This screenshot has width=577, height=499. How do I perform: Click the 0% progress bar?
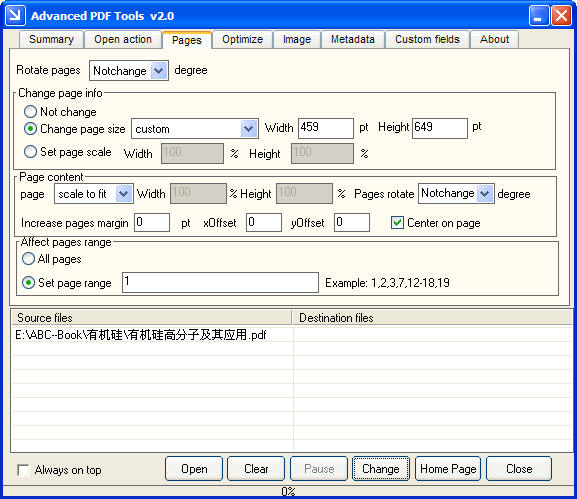(288, 491)
